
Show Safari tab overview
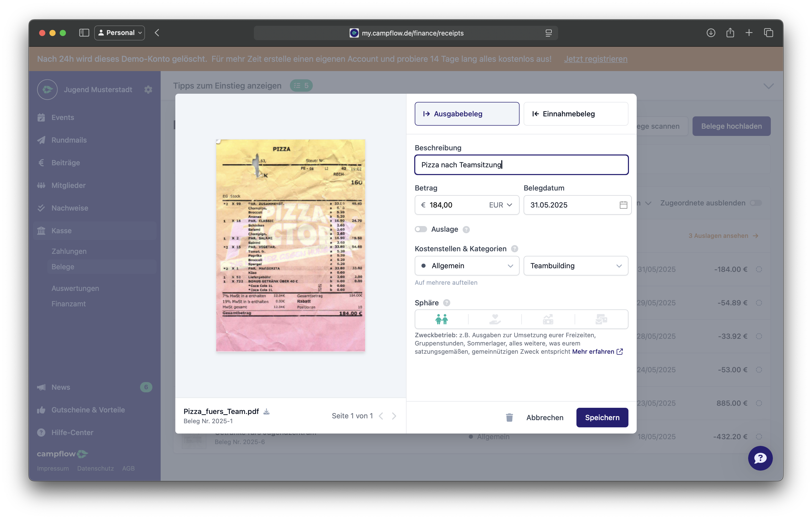[768, 33]
